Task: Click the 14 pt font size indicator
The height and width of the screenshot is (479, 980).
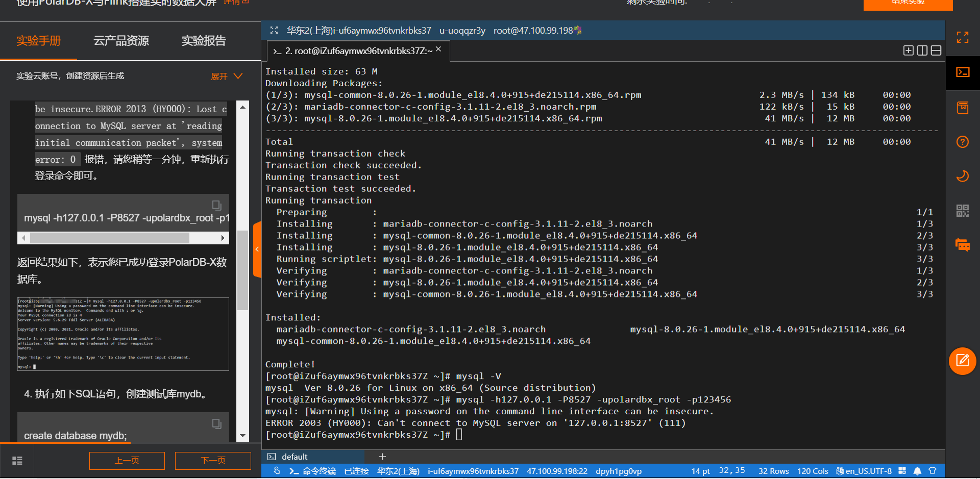Action: coord(700,471)
